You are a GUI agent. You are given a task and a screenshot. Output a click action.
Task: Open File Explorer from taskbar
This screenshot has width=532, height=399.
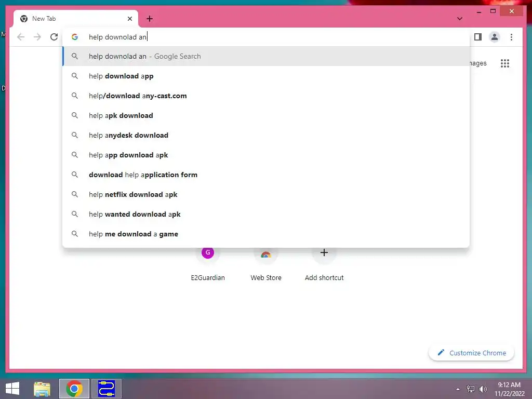42,389
